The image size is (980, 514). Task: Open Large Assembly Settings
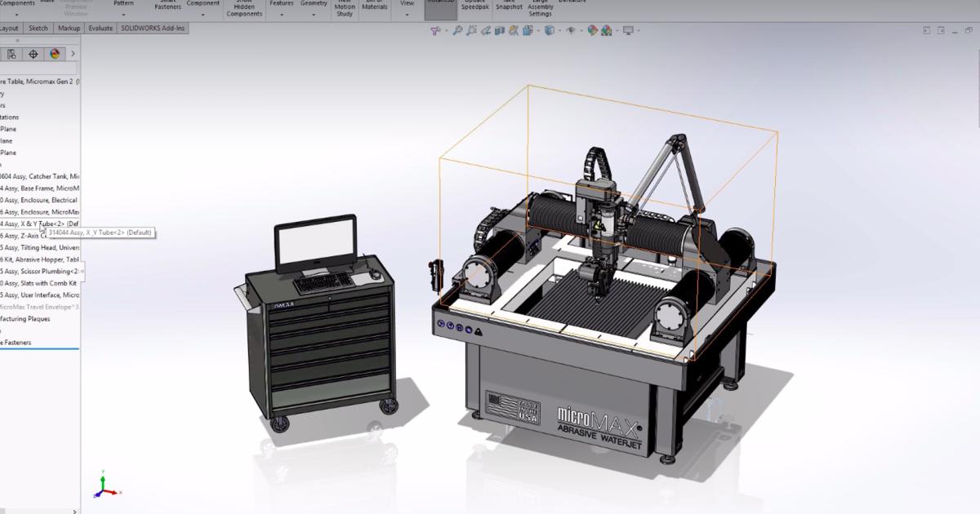(x=539, y=9)
